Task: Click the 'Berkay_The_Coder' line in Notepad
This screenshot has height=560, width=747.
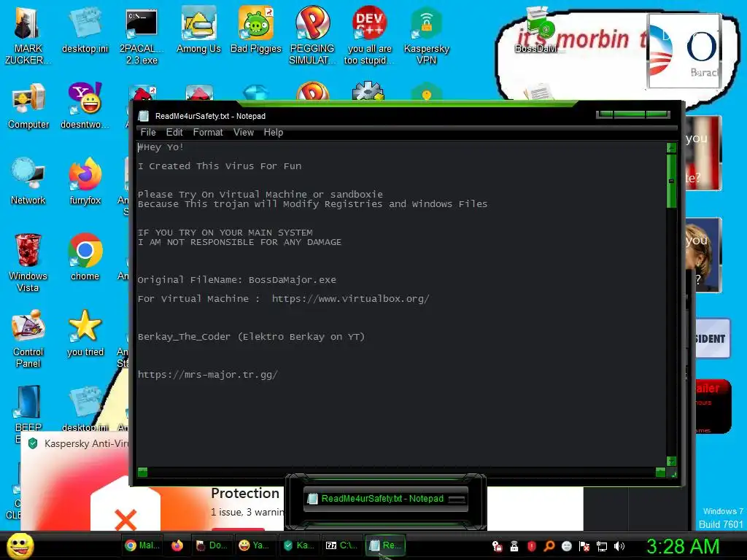Action: pyautogui.click(x=251, y=337)
